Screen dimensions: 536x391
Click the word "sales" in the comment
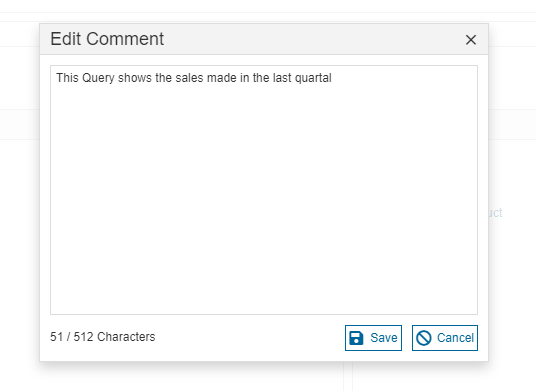point(189,78)
